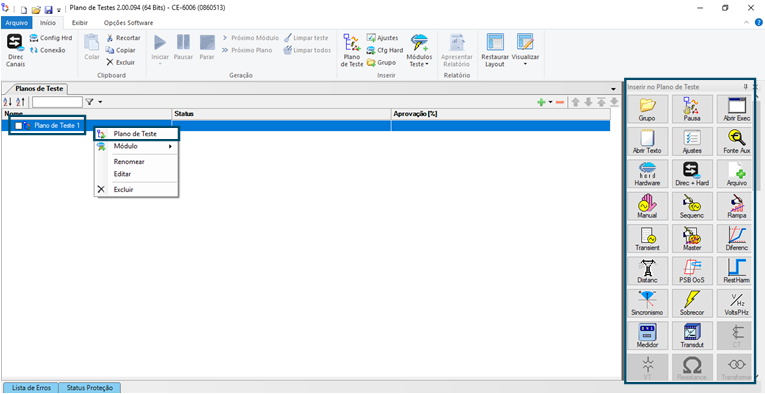This screenshot has width=765, height=394.
Task: Open the Direc Canais tool
Action: (15, 51)
